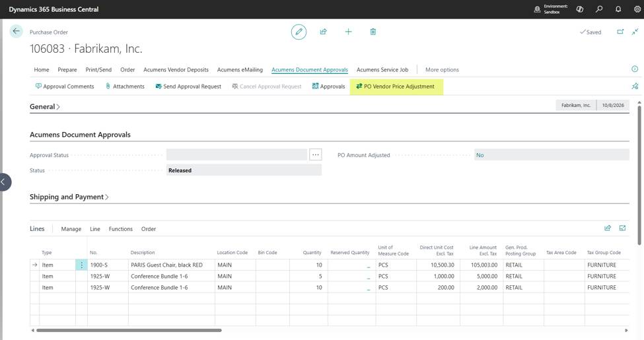Open the Prepare menu tab

point(67,70)
